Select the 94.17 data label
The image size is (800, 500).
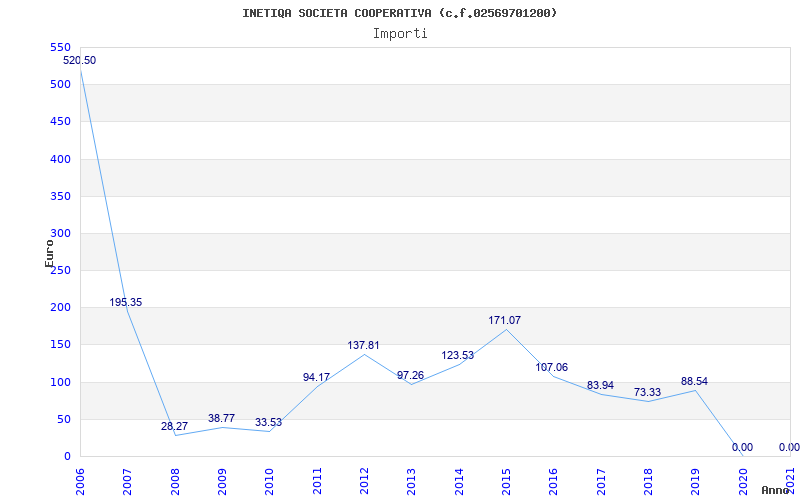[316, 378]
